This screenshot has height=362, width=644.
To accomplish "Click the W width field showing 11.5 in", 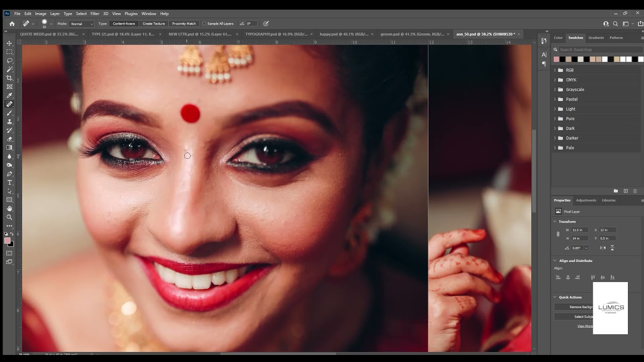I will tap(580, 230).
